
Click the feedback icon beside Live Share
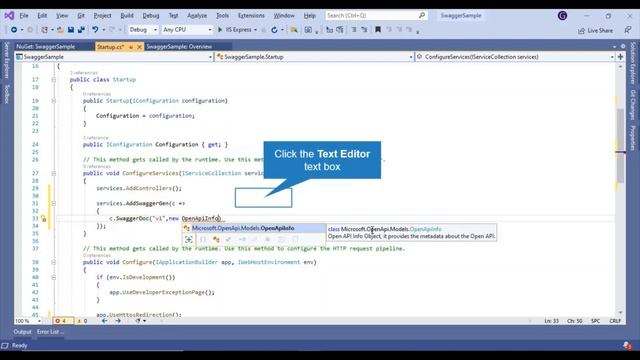628,30
